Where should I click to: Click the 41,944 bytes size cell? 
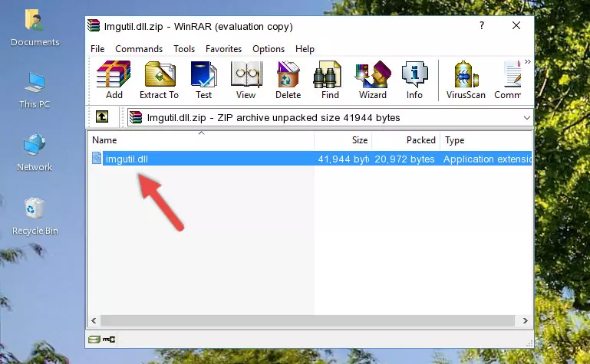tap(343, 159)
